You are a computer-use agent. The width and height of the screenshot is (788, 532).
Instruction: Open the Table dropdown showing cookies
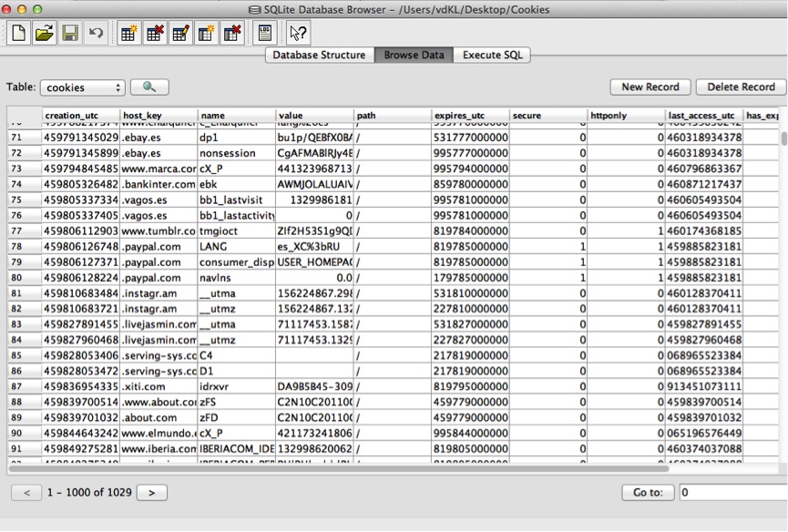pos(83,87)
